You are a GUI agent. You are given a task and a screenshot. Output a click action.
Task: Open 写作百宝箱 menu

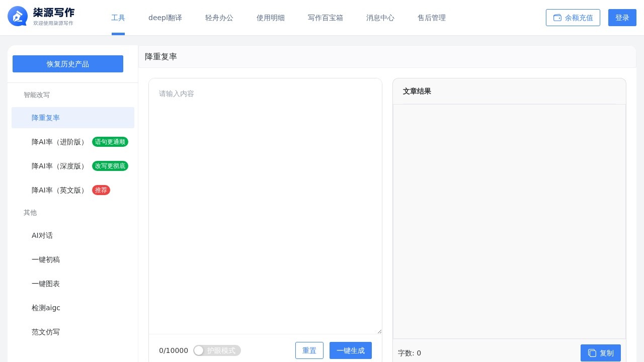326,18
